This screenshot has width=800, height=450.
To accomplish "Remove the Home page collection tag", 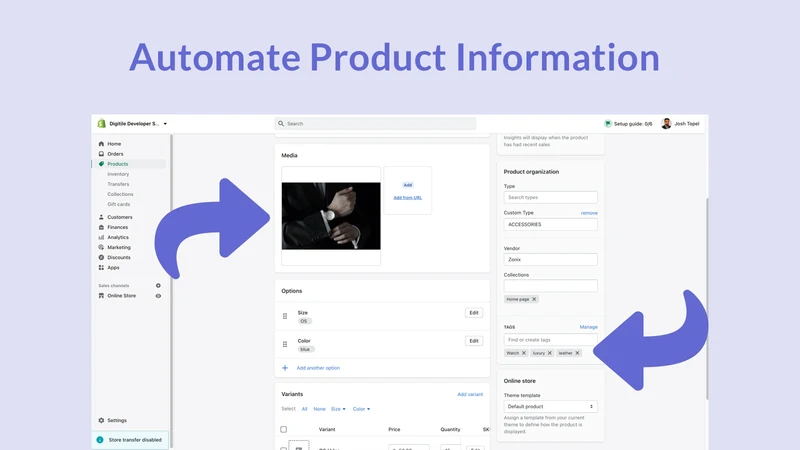I will [x=534, y=299].
